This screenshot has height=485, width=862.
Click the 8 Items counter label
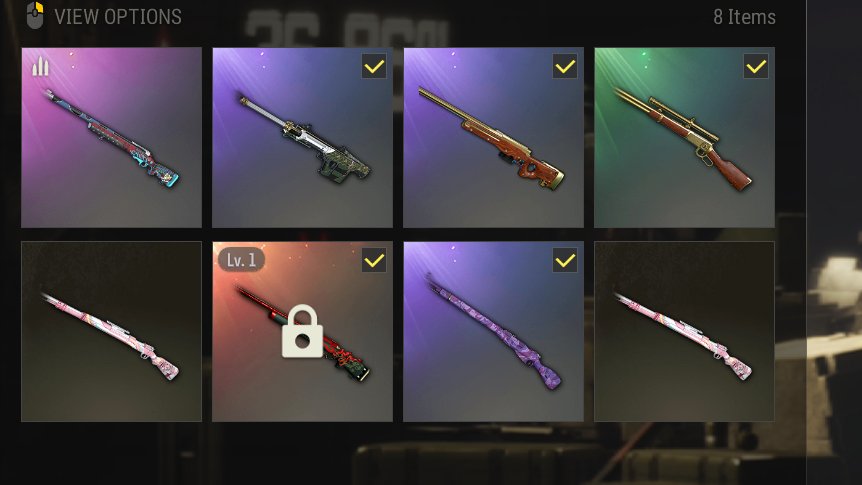click(744, 17)
